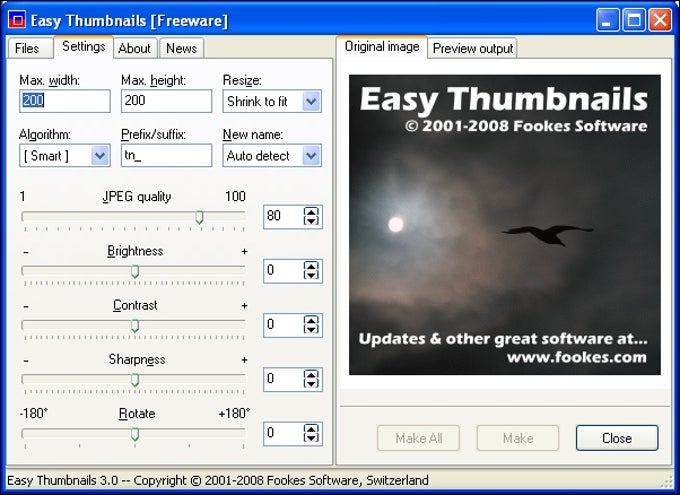Increase Sharpness with the up spinner arrow
Image resolution: width=680 pixels, height=495 pixels.
coord(311,374)
